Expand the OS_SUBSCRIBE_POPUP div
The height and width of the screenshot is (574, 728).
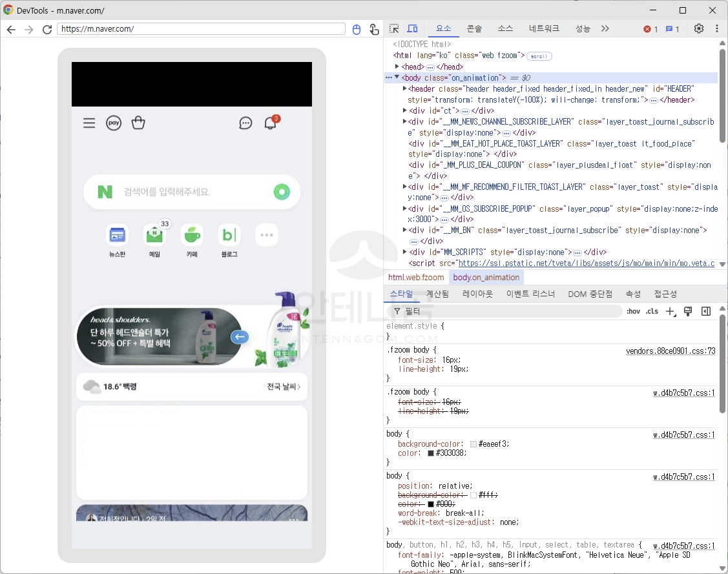tap(404, 209)
